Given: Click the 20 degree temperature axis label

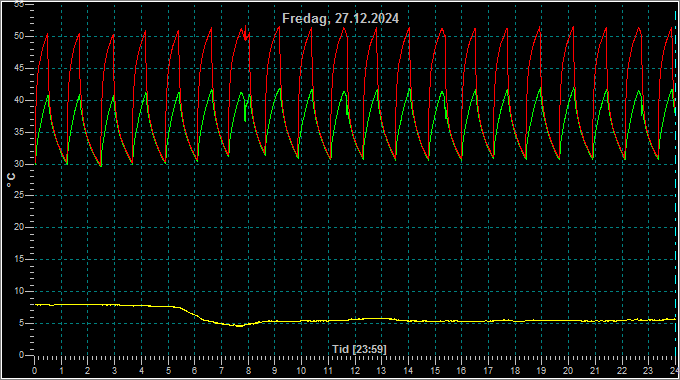Looking at the screenshot, I should (x=19, y=227).
